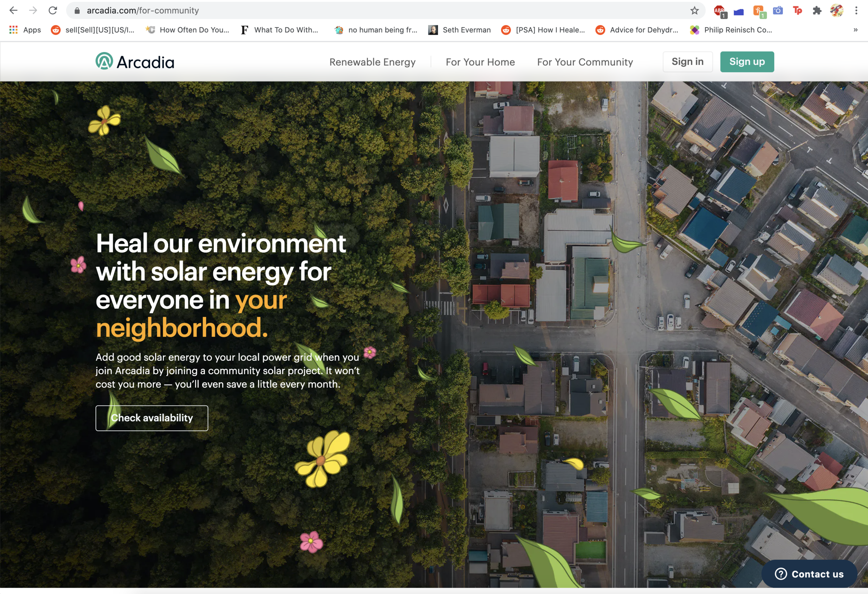Open Renewable Energy nav item
This screenshot has height=594, width=868.
373,62
